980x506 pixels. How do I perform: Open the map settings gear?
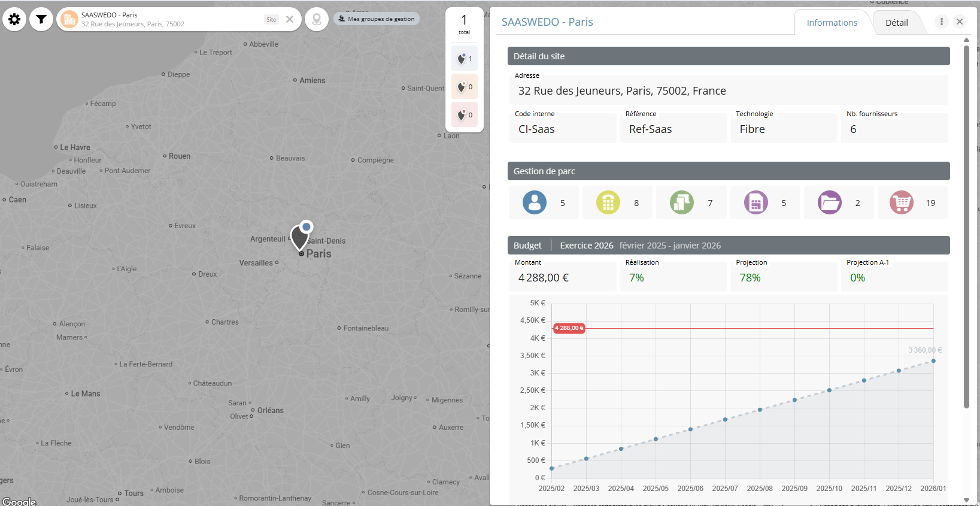(x=14, y=20)
